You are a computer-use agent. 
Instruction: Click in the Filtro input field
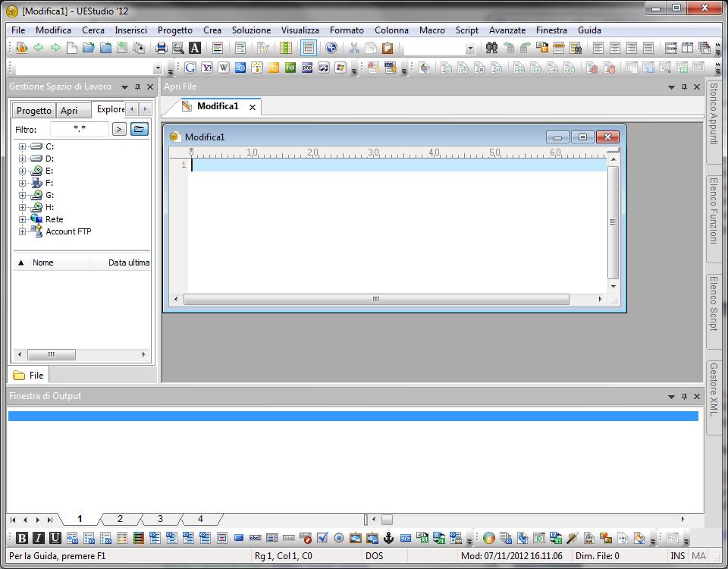(x=79, y=129)
